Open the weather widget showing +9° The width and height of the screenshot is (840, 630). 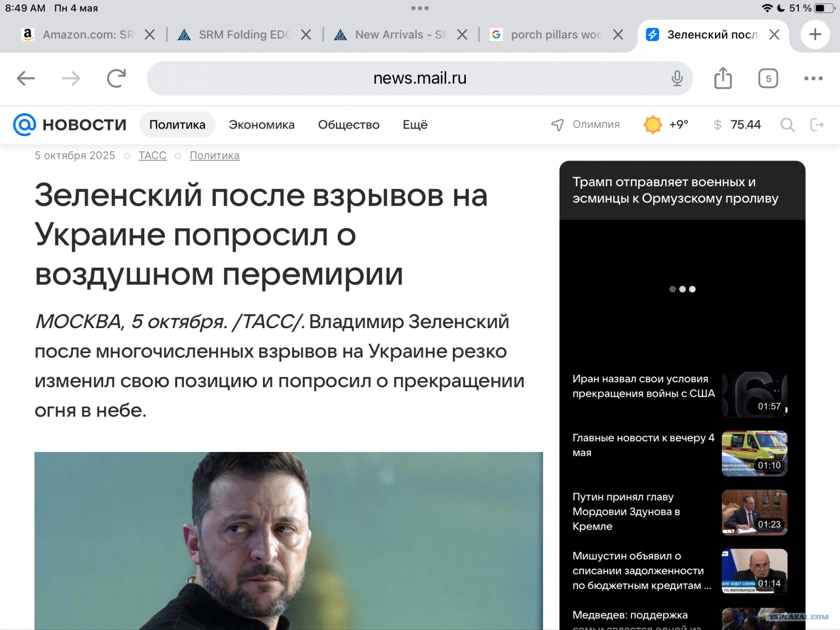pyautogui.click(x=666, y=125)
